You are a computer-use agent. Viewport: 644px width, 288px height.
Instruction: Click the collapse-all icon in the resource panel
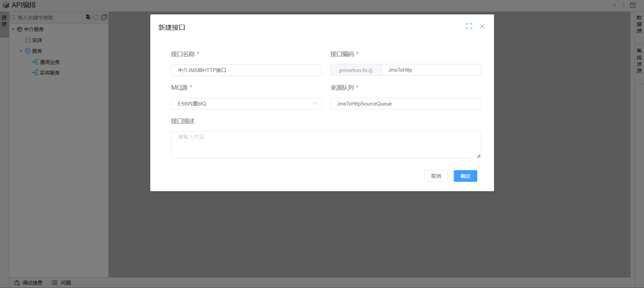tap(104, 17)
